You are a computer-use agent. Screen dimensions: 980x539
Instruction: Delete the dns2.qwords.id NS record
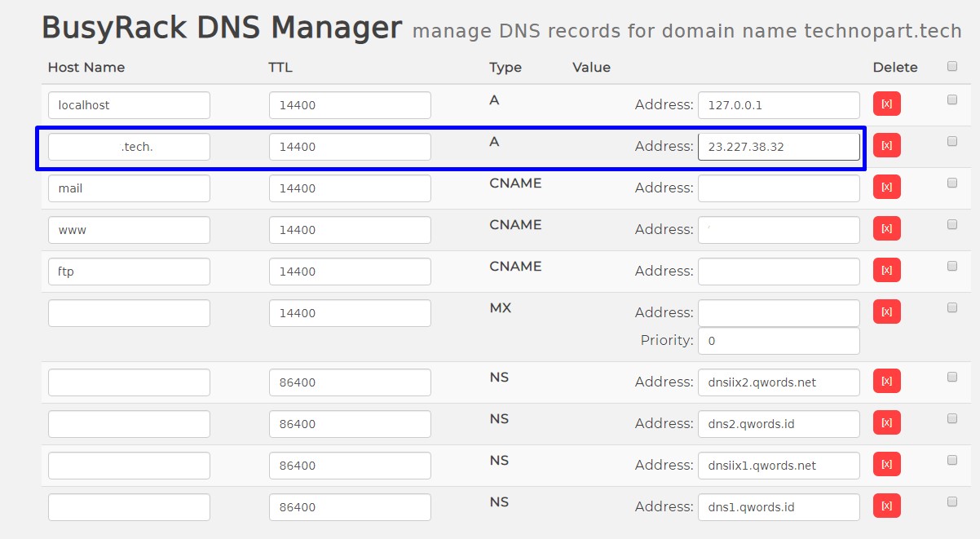[x=886, y=423]
